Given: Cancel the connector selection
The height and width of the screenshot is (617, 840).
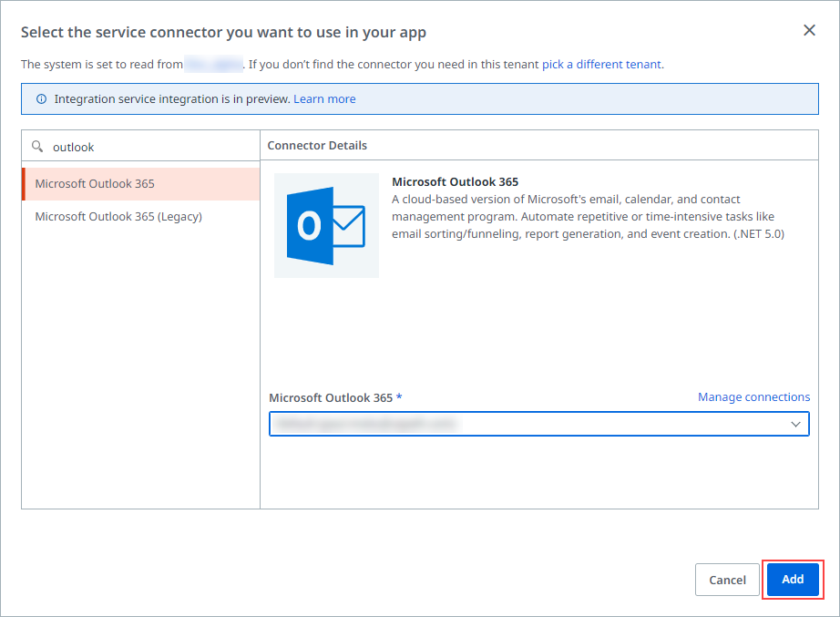Looking at the screenshot, I should pyautogui.click(x=727, y=580).
